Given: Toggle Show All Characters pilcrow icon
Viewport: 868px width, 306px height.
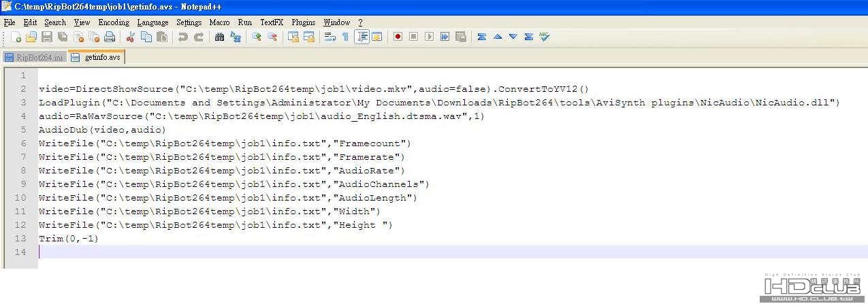Looking at the screenshot, I should (346, 37).
